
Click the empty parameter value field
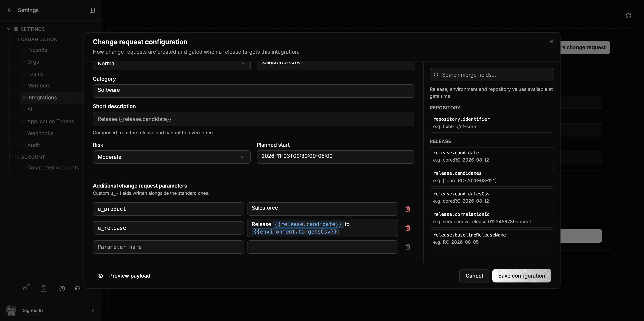click(322, 247)
